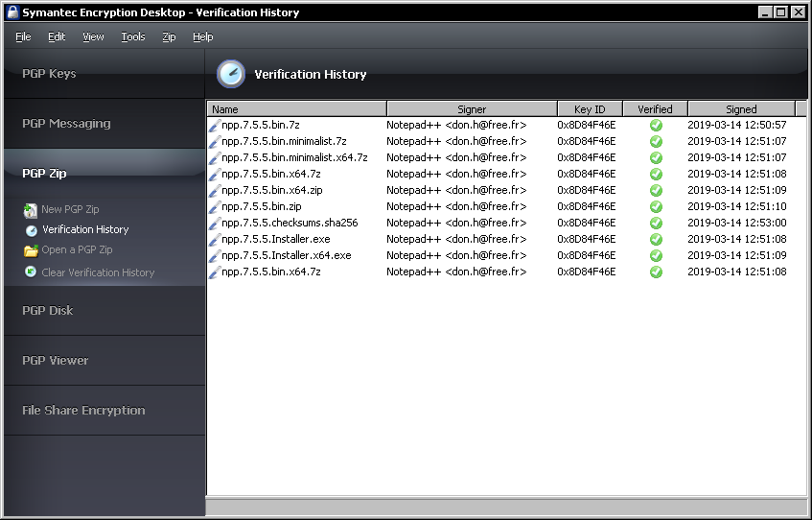Click signer cell in npp.7.5.5.Installer.exe row
Viewport: 812px width, 520px height.
(456, 239)
